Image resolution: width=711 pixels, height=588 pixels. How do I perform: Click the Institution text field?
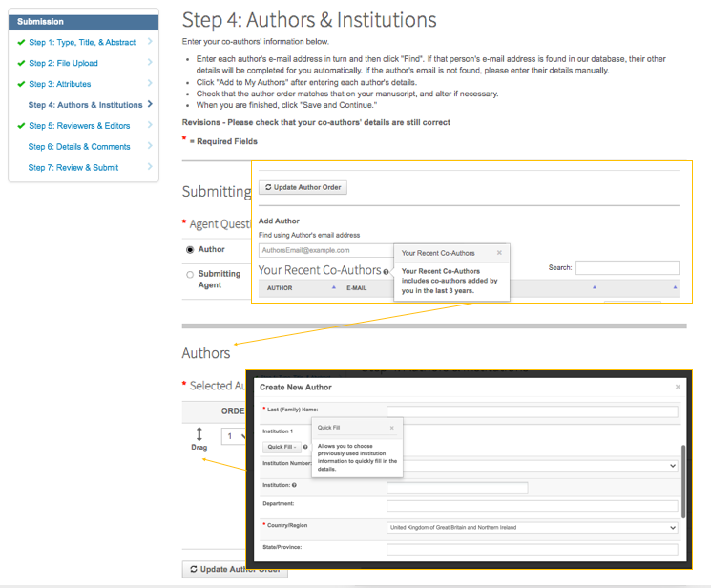pos(457,488)
